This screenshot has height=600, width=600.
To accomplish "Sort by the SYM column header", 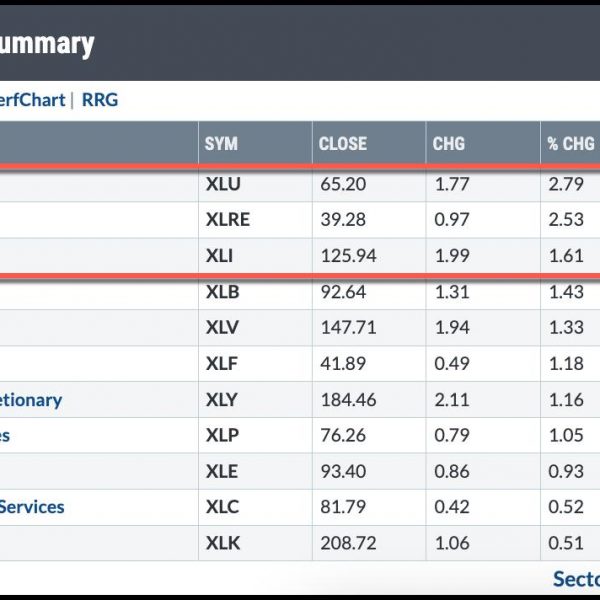I will (221, 144).
